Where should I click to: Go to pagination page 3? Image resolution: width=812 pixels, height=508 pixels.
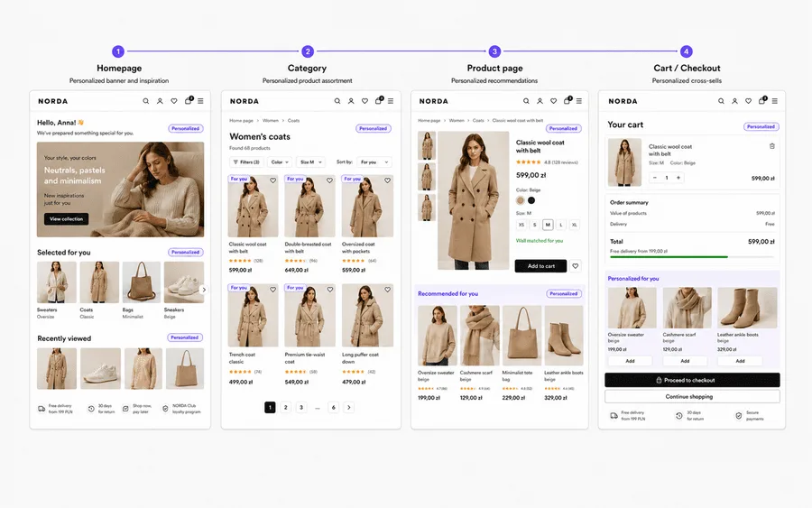pos(301,408)
